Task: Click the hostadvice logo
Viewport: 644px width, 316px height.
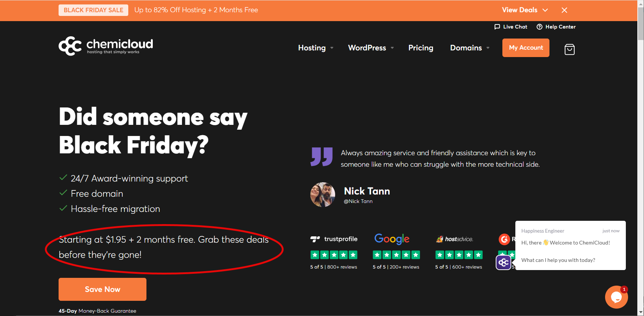Action: point(455,239)
